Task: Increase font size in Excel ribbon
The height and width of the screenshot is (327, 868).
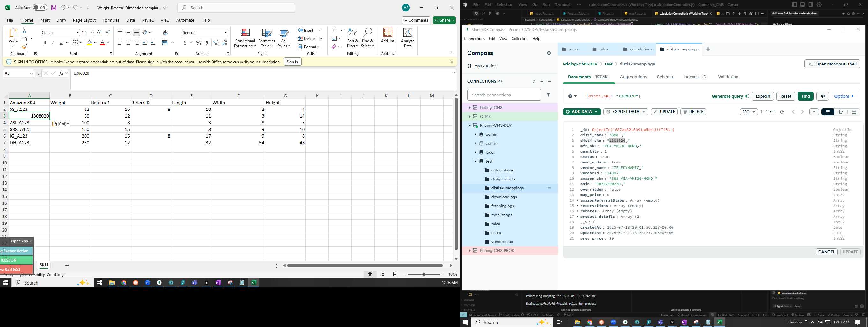Action: pyautogui.click(x=99, y=32)
